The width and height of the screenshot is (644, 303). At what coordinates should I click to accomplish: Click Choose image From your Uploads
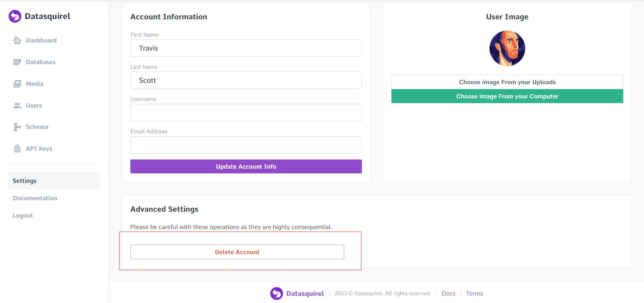(507, 82)
